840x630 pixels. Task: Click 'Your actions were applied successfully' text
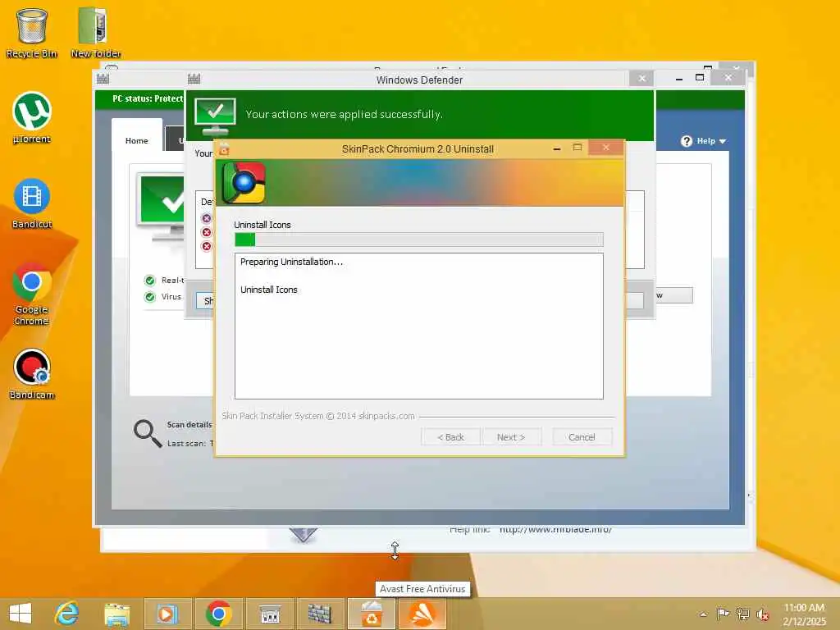pos(344,114)
